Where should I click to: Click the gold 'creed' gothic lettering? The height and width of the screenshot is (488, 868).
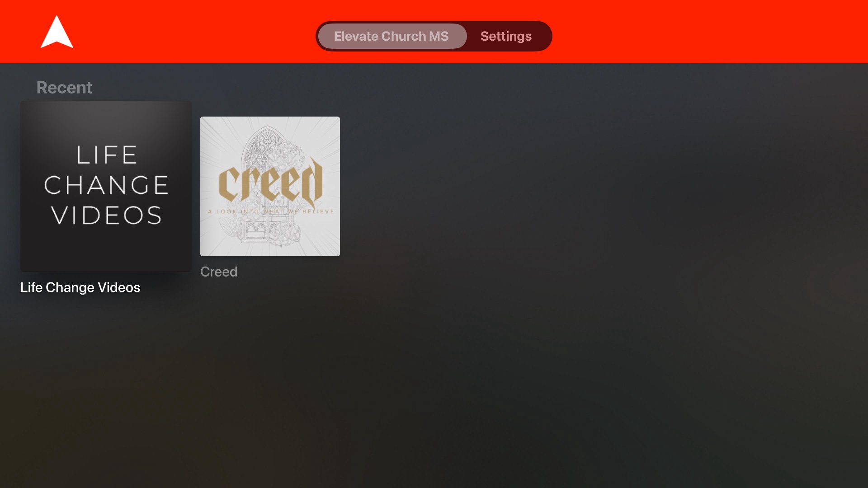click(270, 182)
